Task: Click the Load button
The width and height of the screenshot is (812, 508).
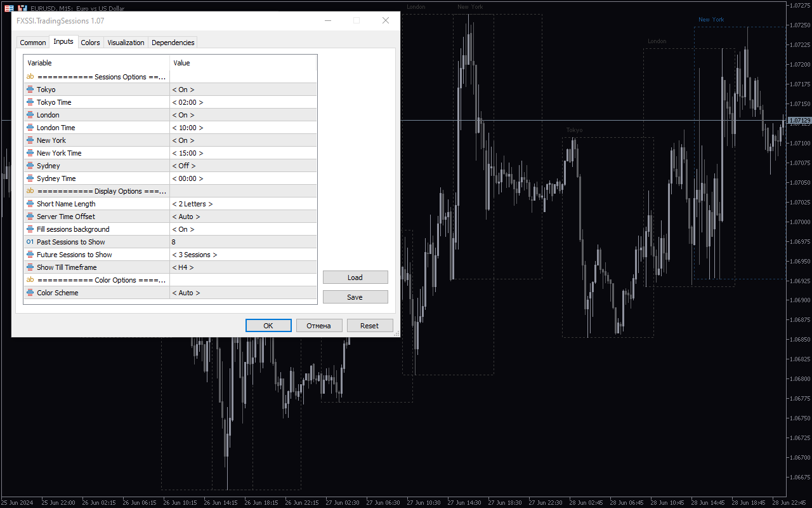Action: coord(355,277)
